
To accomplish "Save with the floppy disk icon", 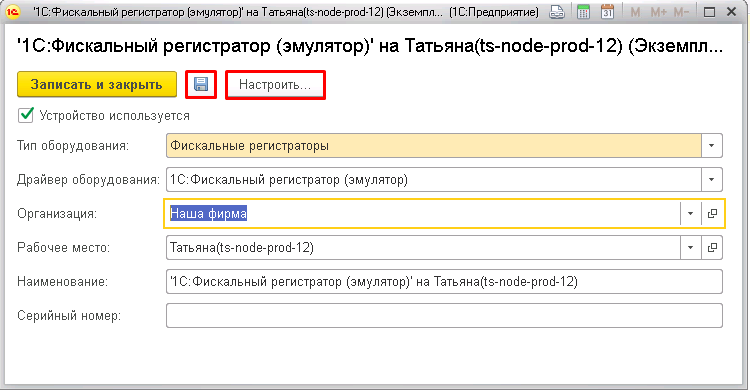I will tap(201, 85).
